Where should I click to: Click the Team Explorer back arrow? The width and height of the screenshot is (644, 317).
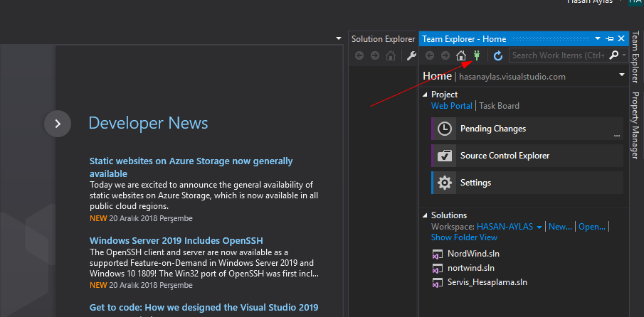point(430,55)
